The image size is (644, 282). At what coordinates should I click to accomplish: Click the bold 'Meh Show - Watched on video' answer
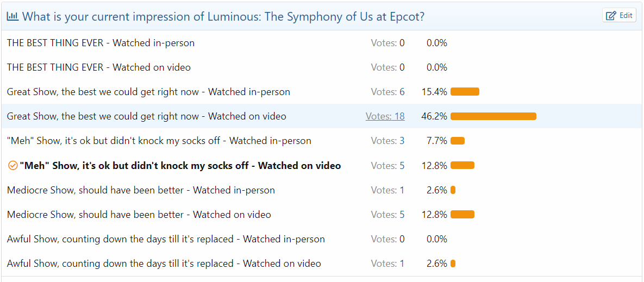pos(180,166)
